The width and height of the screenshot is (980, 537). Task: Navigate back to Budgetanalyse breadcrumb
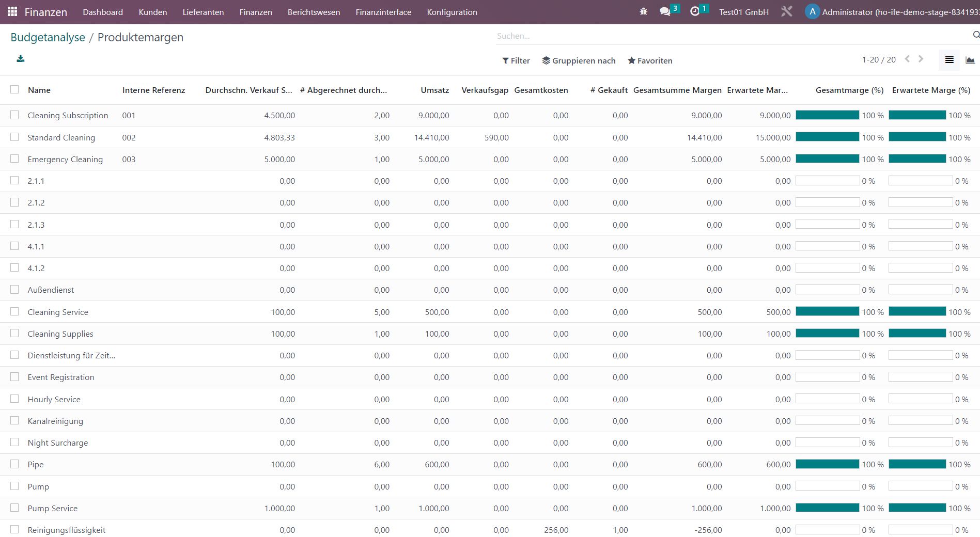click(48, 37)
